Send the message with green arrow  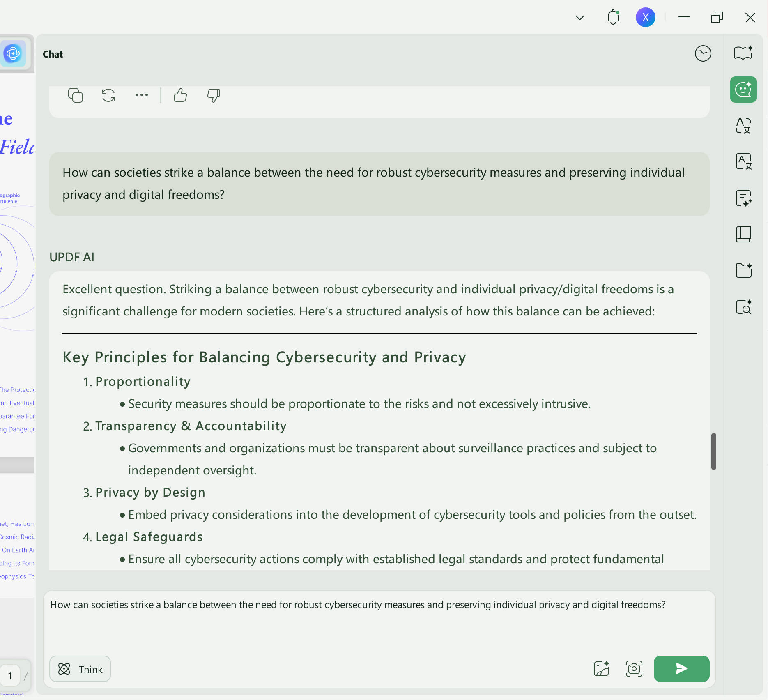coord(682,669)
